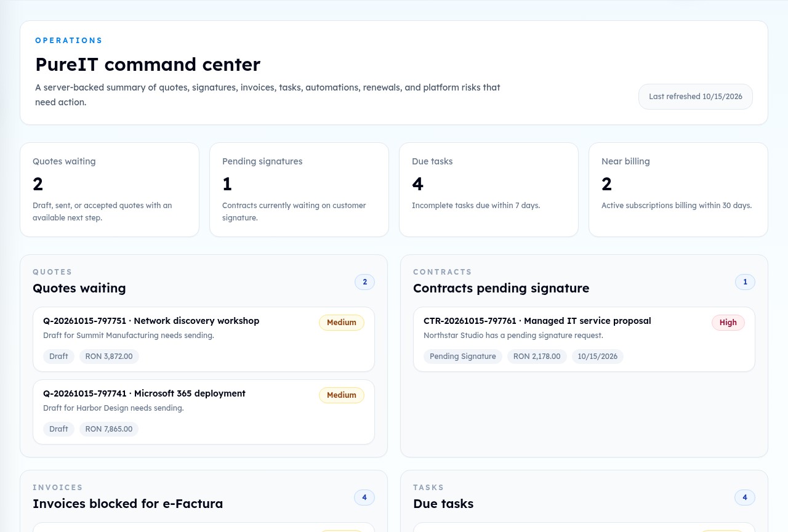Viewport: 788px width, 532px height.
Task: Click the Draft chip for Summit Manufacturing quote
Action: tap(58, 357)
